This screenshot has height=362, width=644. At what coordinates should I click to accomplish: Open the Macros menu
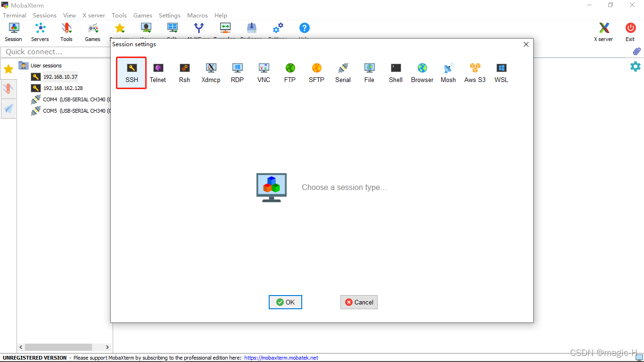(198, 15)
